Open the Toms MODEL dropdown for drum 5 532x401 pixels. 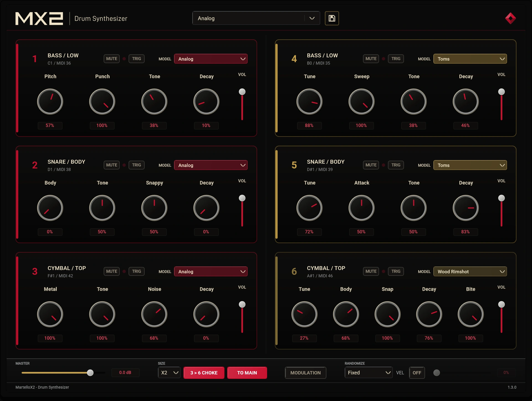470,165
